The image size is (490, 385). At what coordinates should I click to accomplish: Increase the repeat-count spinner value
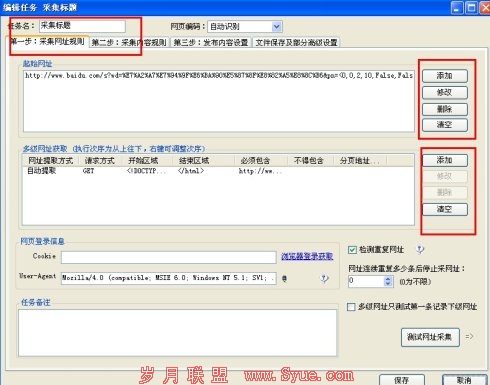[x=388, y=279]
